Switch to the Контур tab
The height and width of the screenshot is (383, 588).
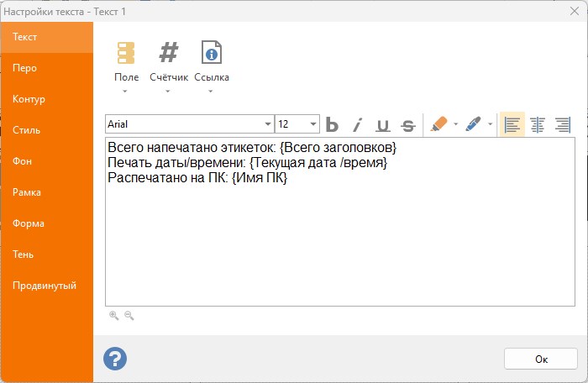click(x=46, y=99)
